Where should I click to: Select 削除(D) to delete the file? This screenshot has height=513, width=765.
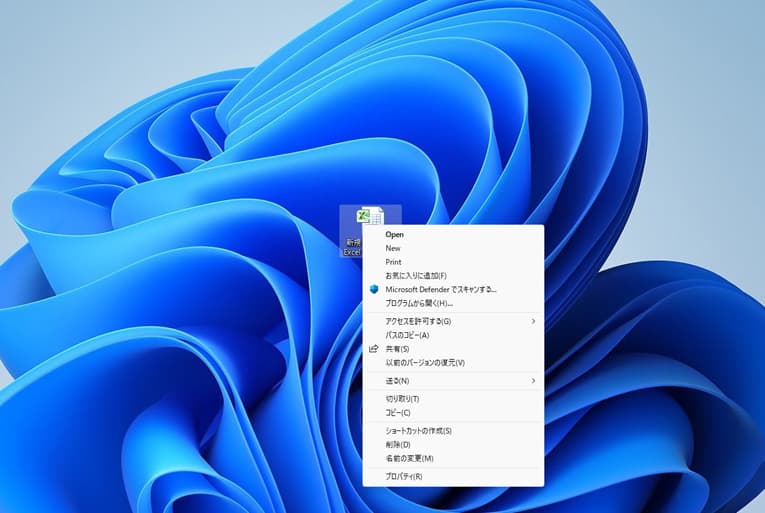tap(398, 444)
